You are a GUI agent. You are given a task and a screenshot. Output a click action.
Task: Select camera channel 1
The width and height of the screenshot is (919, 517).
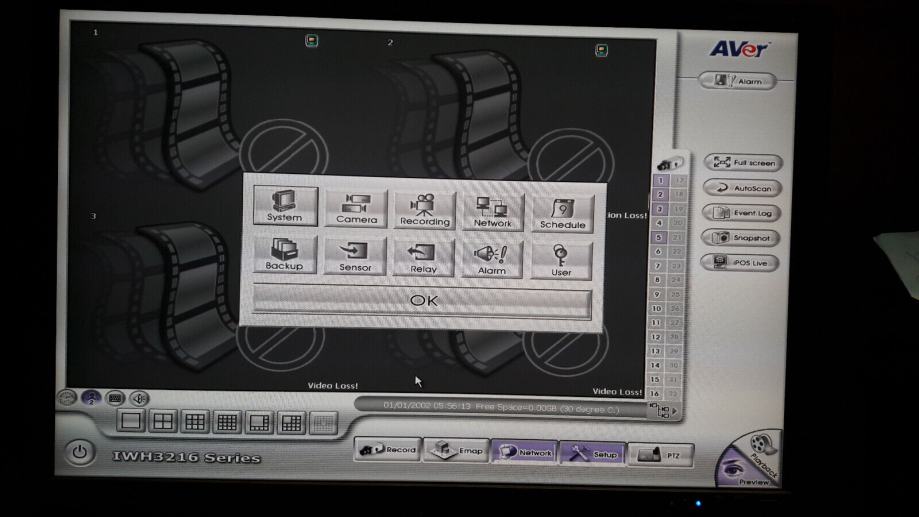point(661,181)
